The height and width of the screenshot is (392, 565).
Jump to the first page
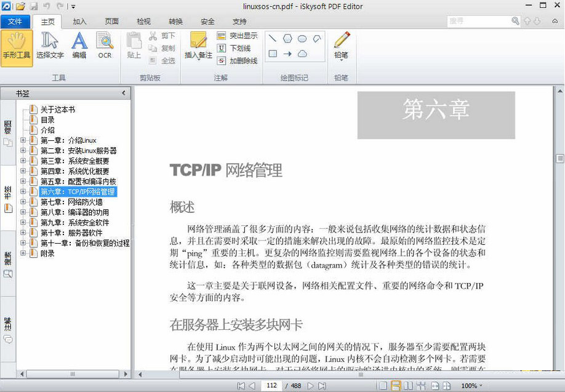[x=241, y=386]
